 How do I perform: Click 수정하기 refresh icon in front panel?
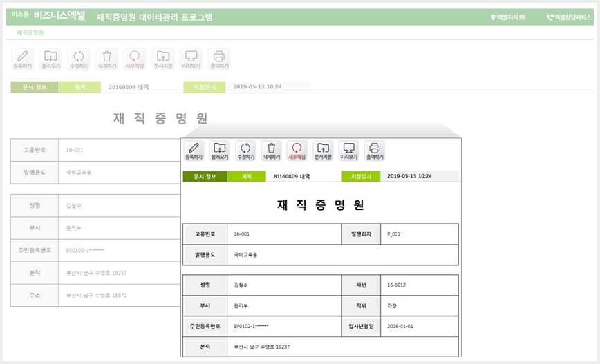pyautogui.click(x=245, y=151)
